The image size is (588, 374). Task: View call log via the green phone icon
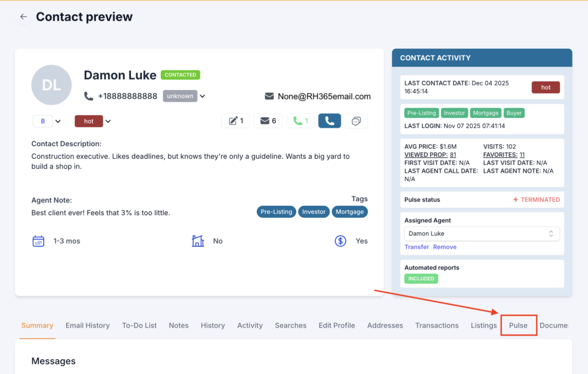tap(299, 120)
